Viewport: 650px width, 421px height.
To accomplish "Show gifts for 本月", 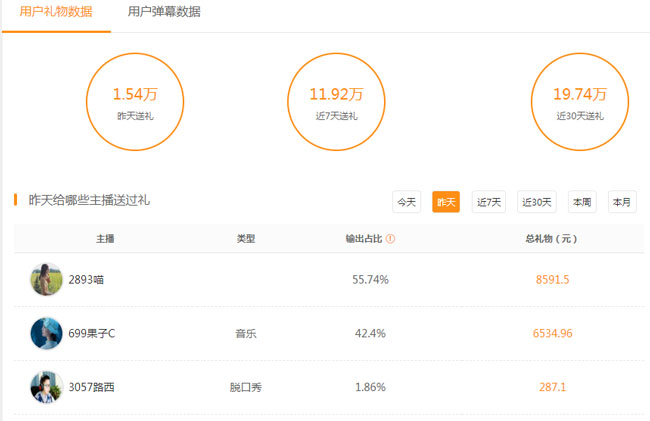I will pos(622,202).
